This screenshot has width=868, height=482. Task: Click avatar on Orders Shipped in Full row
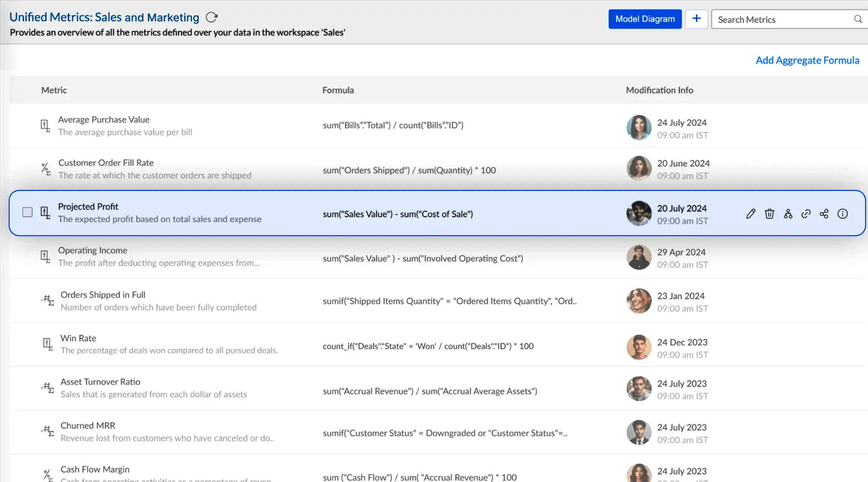coord(639,301)
